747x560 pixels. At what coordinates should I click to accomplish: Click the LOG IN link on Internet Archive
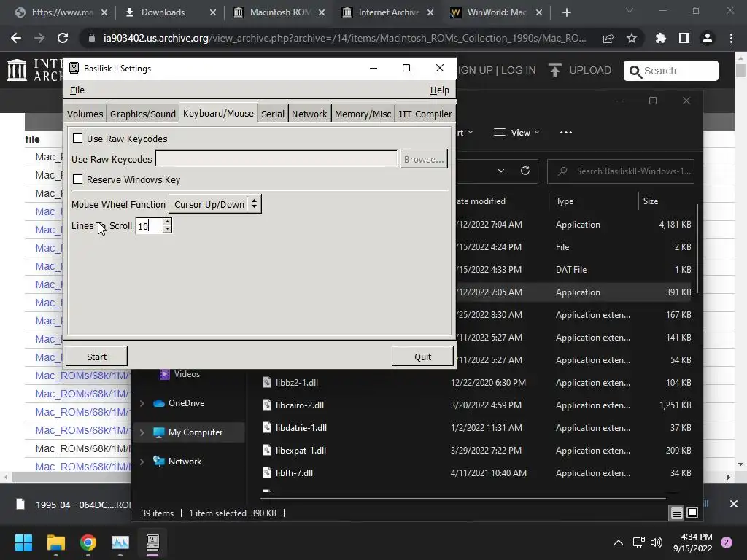pyautogui.click(x=519, y=71)
